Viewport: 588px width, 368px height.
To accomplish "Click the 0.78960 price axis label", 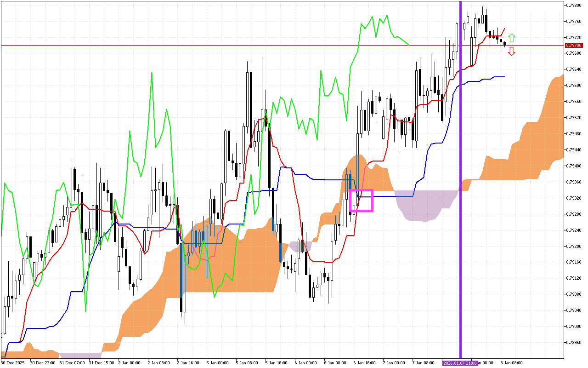I will pyautogui.click(x=574, y=342).
